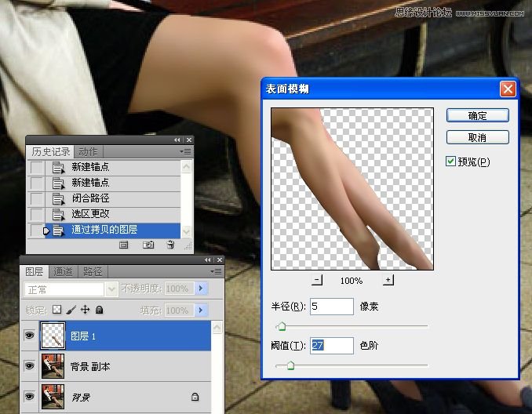The width and height of the screenshot is (532, 414).
Task: Close the 表面模糊 dialog
Action: 508,89
